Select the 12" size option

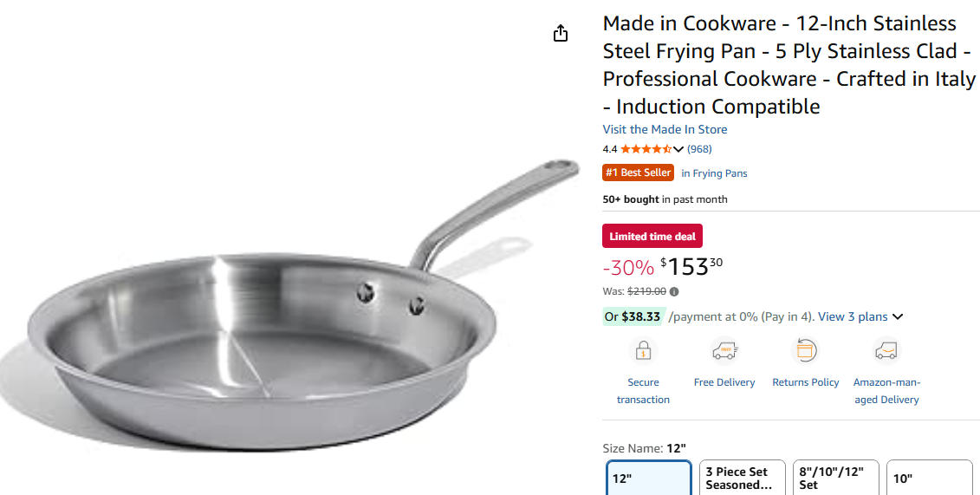tap(648, 478)
